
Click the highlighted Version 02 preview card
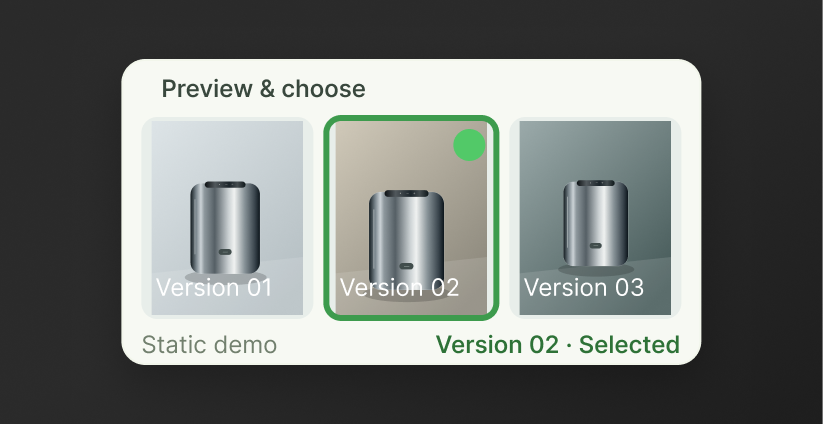pyautogui.click(x=411, y=218)
